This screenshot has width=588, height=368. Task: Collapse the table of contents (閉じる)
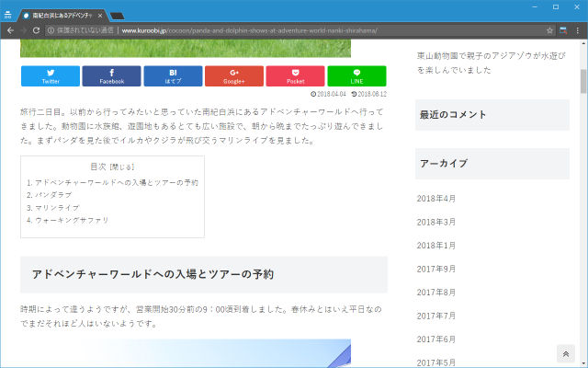click(123, 167)
